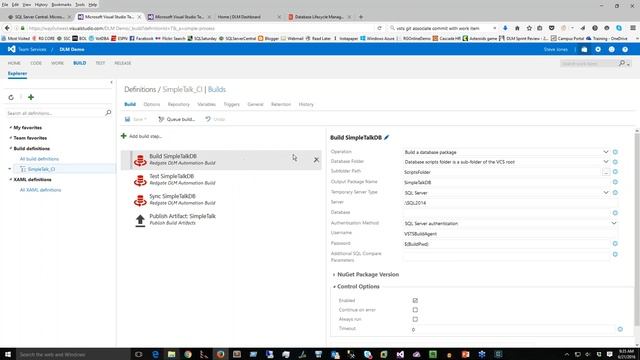This screenshot has width=640, height=360.
Task: Remove the Build SimpleTalkDB step with X
Action: point(316,160)
